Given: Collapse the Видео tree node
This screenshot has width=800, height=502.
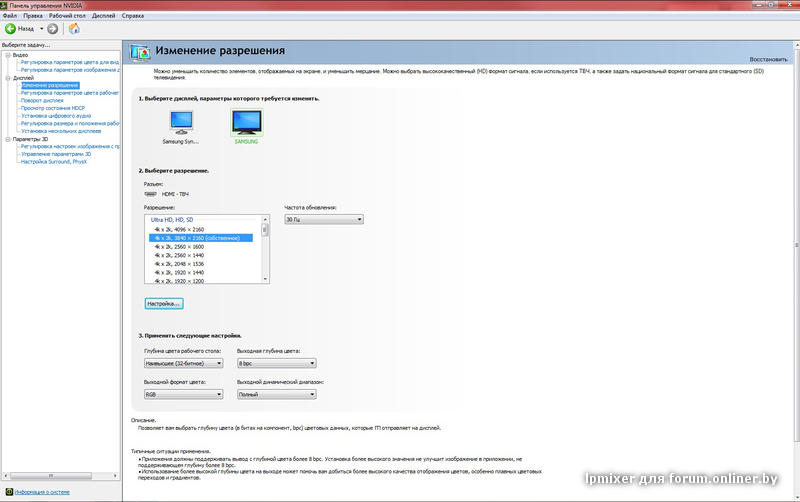Looking at the screenshot, I should click(x=8, y=55).
